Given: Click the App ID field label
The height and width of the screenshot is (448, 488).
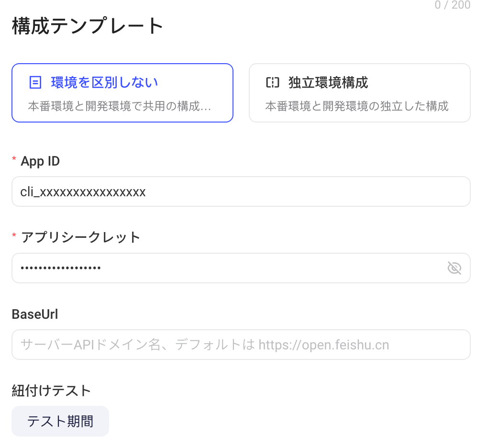Looking at the screenshot, I should click(x=40, y=161).
